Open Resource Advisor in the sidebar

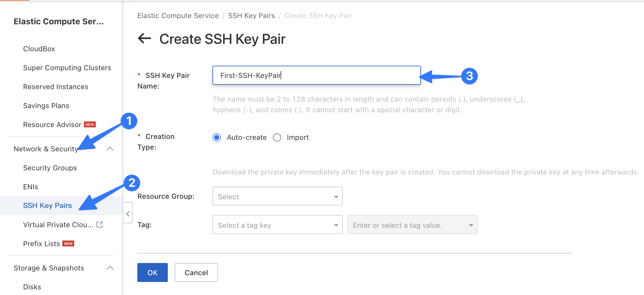[52, 125]
